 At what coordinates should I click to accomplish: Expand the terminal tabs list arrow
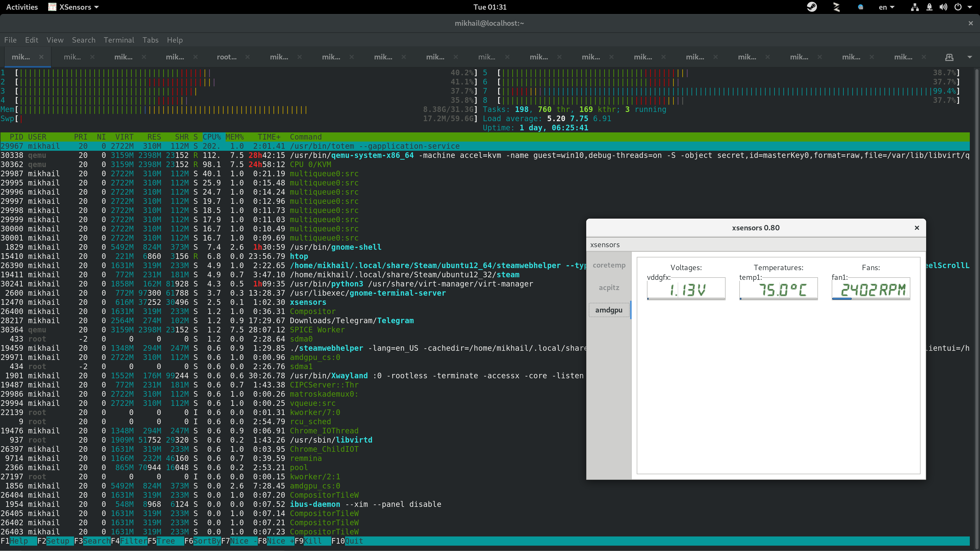pyautogui.click(x=969, y=57)
